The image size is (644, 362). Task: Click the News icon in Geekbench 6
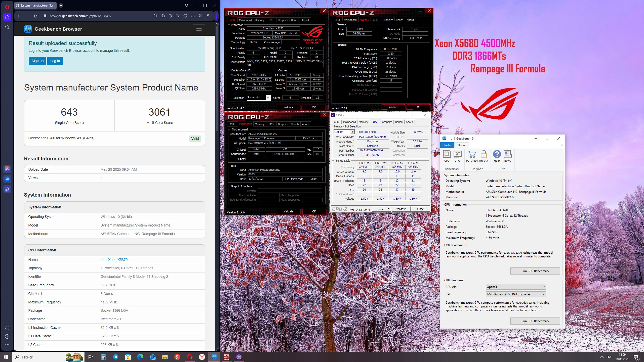507,156
